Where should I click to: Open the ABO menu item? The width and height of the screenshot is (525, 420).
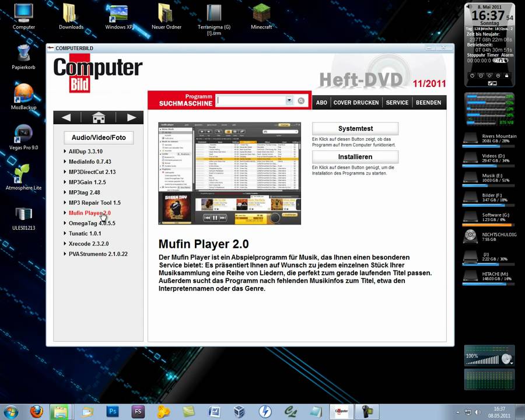321,103
